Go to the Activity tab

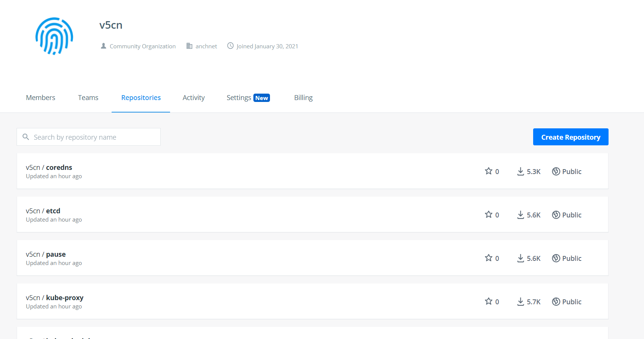(x=194, y=97)
